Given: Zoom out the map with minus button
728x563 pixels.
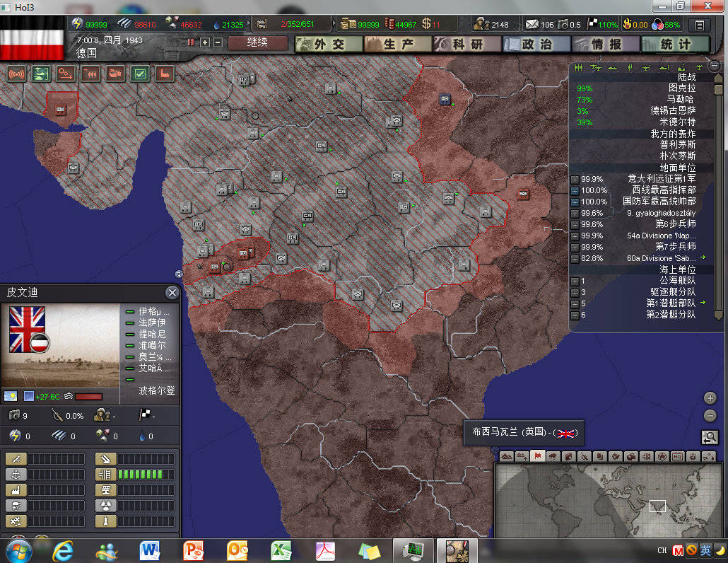Looking at the screenshot, I should [710, 416].
